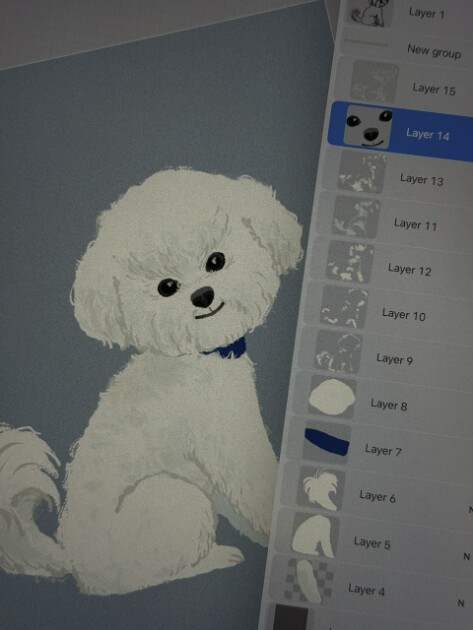Select Layer 5 body shape thumbnail
This screenshot has width=473, height=630.
[x=315, y=534]
